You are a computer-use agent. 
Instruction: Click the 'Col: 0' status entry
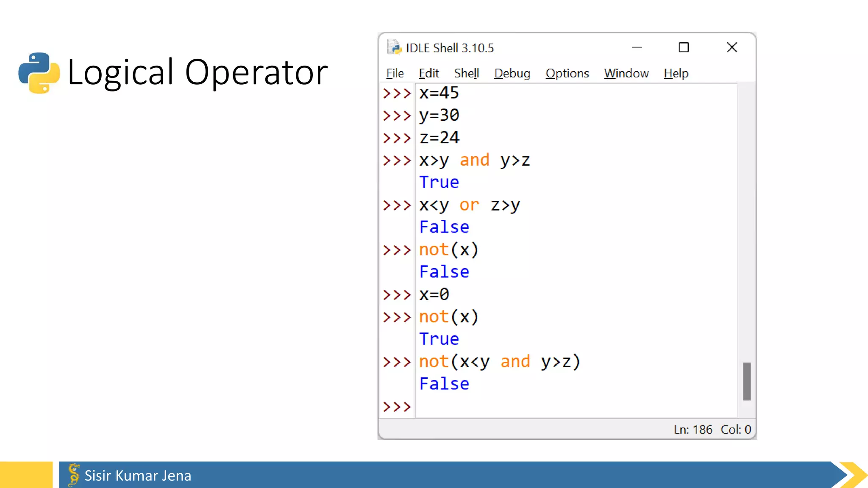(736, 430)
